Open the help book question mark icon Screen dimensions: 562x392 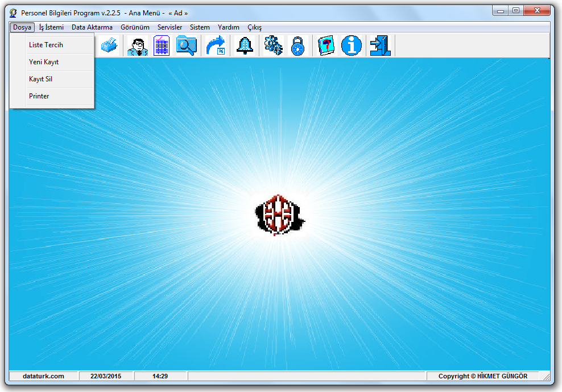[326, 46]
